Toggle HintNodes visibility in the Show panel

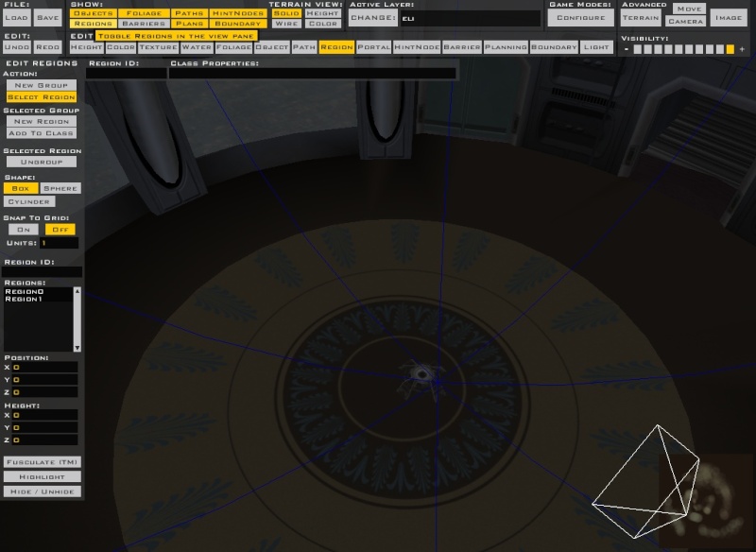[x=238, y=13]
